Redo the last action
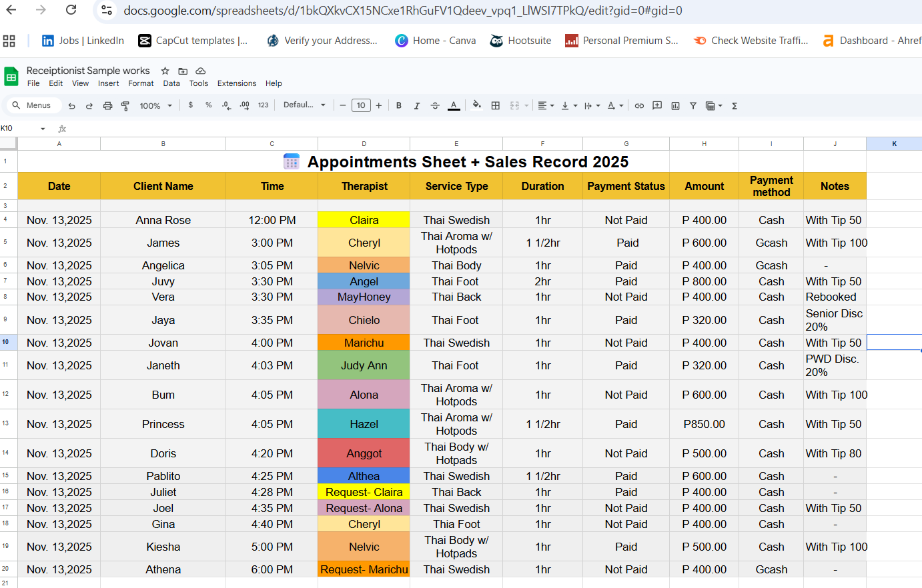The height and width of the screenshot is (588, 922). coord(89,106)
